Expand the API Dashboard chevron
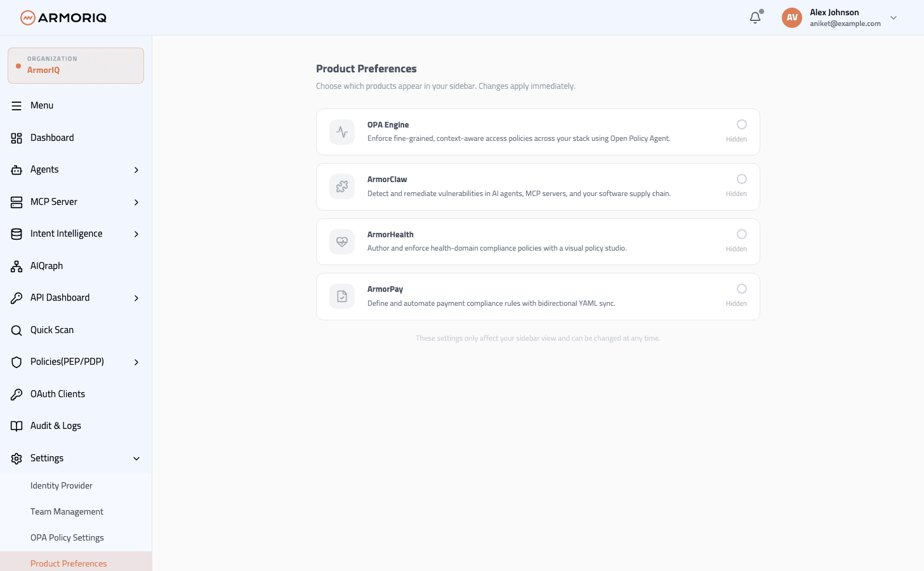The width and height of the screenshot is (924, 571). pyautogui.click(x=136, y=298)
